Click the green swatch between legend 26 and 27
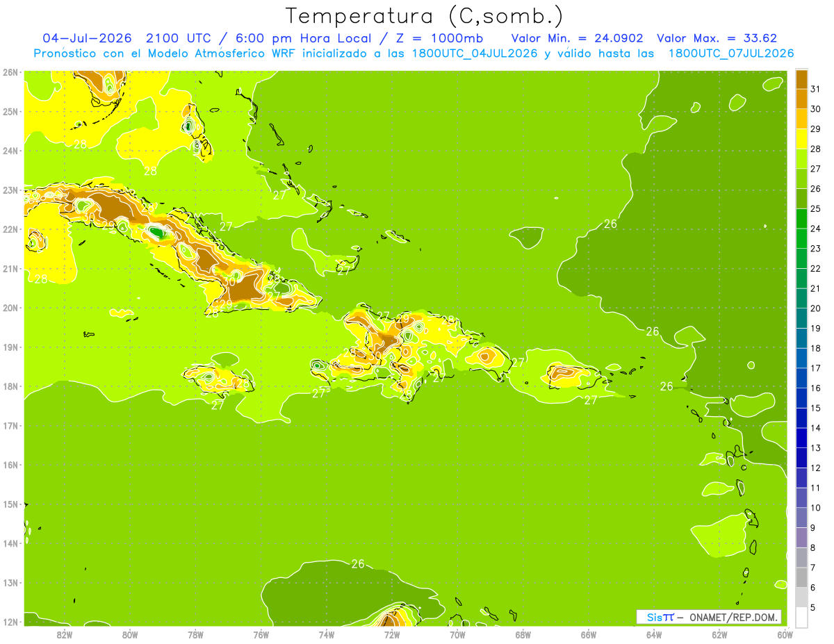This screenshot has width=834, height=644. tap(801, 179)
